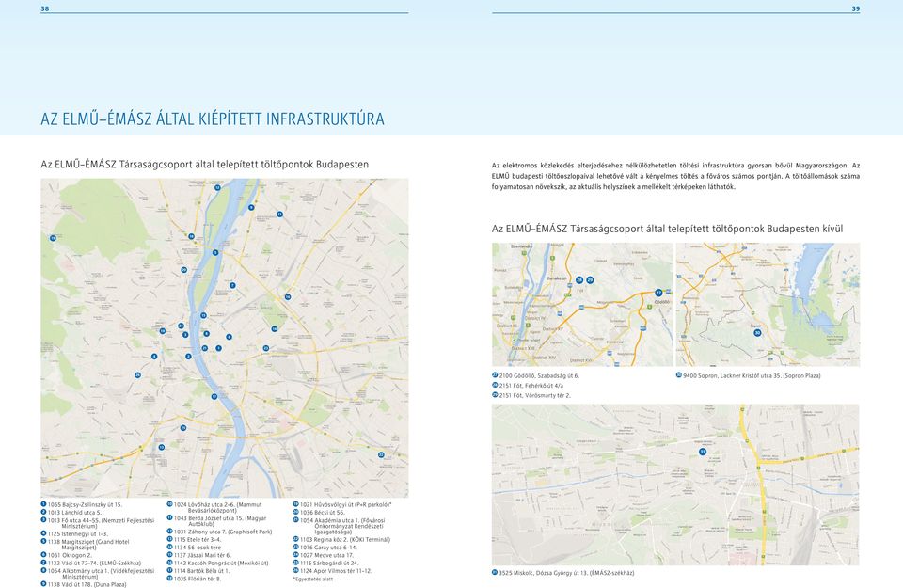903x588 pixels.
Task: Click map marker 30 on the Sopron map
Action: pos(757,332)
